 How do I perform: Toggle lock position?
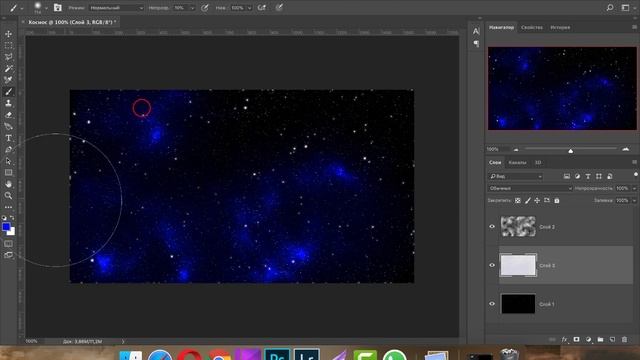pos(537,200)
